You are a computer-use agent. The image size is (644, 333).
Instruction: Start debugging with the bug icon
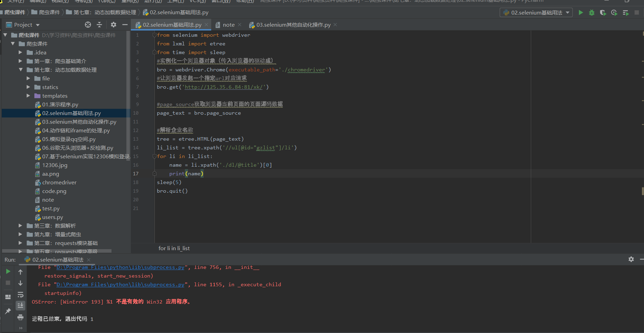[x=592, y=12]
